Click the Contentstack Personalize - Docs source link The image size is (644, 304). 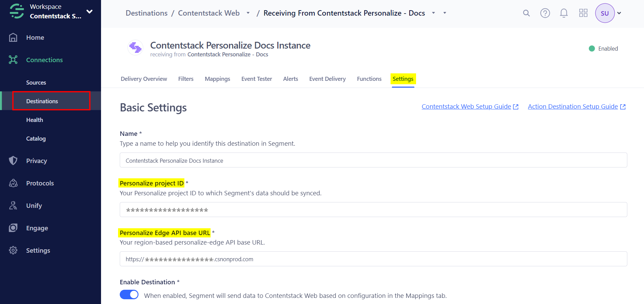(x=228, y=54)
